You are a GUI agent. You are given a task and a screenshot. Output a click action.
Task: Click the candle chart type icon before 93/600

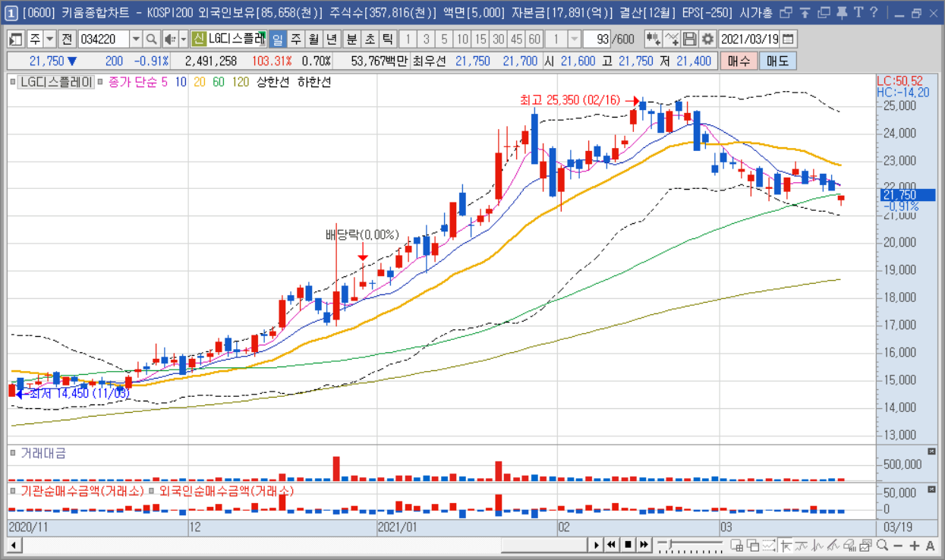pyautogui.click(x=653, y=39)
